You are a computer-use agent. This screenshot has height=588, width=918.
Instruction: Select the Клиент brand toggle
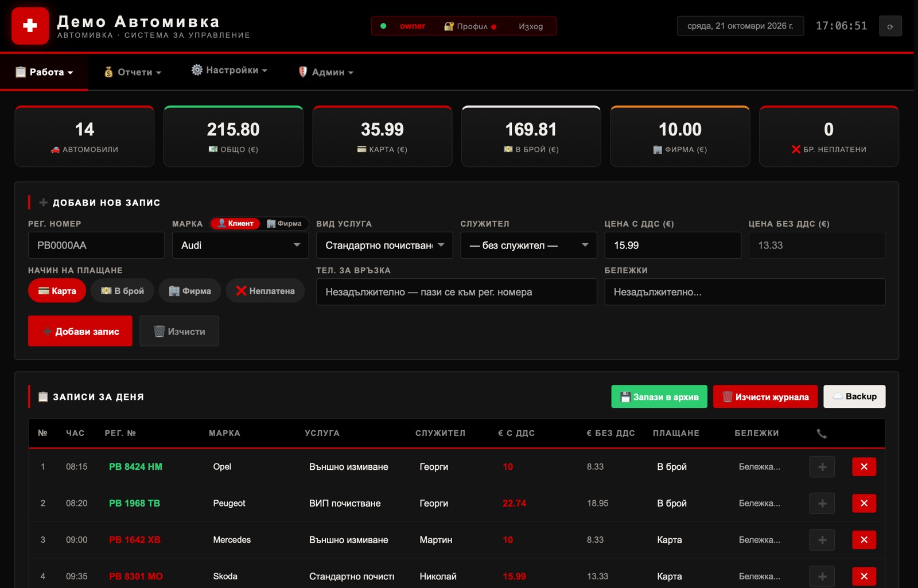click(x=235, y=224)
